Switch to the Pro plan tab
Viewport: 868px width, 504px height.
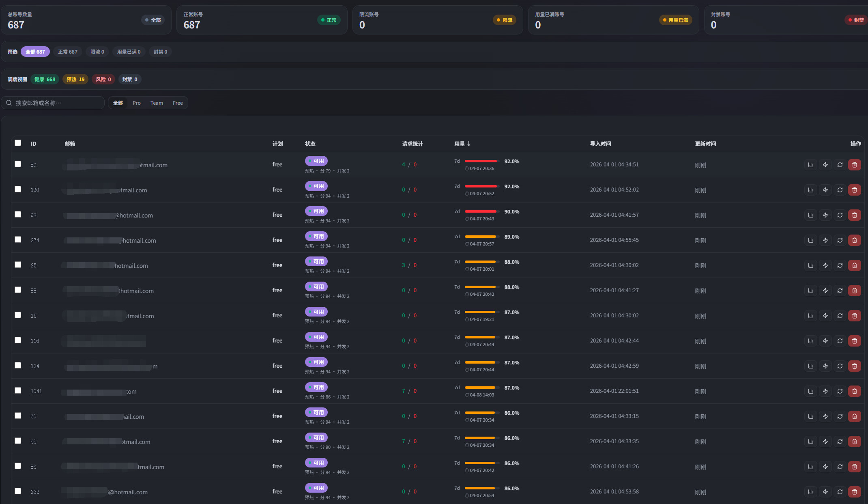(137, 103)
